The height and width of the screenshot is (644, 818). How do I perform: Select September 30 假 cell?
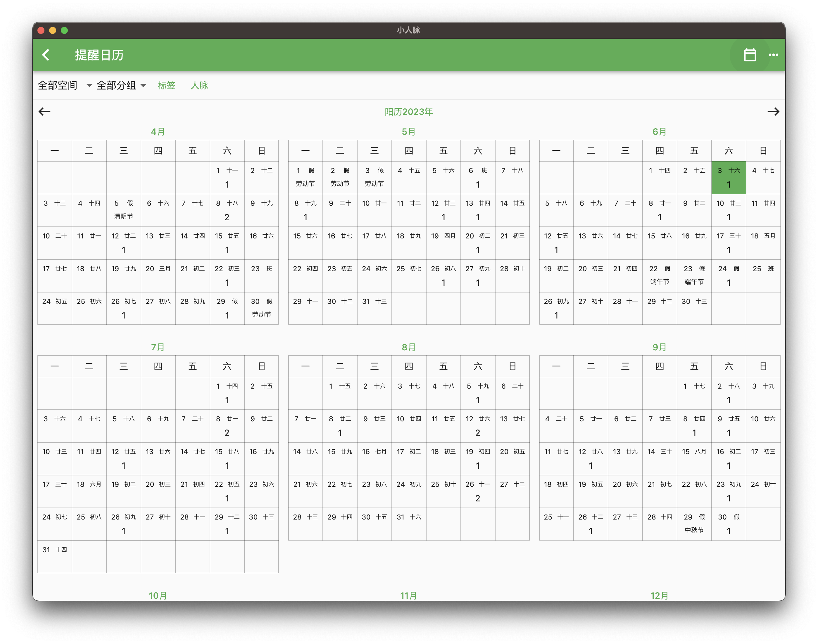(729, 524)
